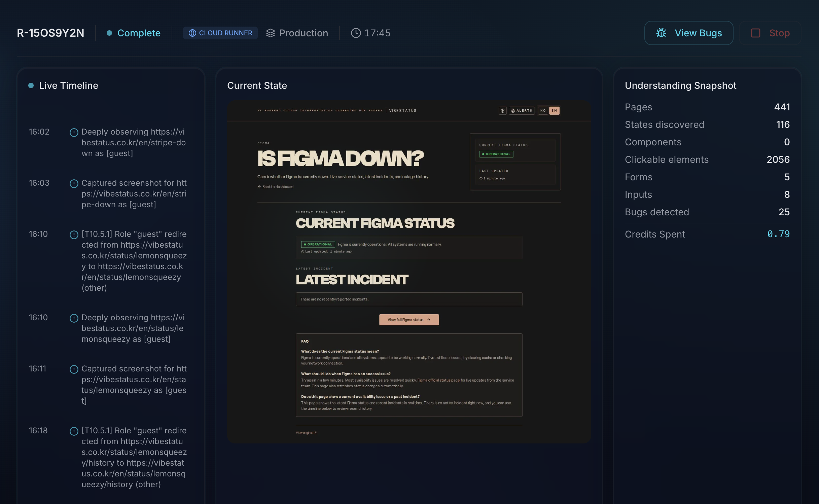Image resolution: width=819 pixels, height=504 pixels.
Task: Click the Inputs value 8
Action: point(787,194)
